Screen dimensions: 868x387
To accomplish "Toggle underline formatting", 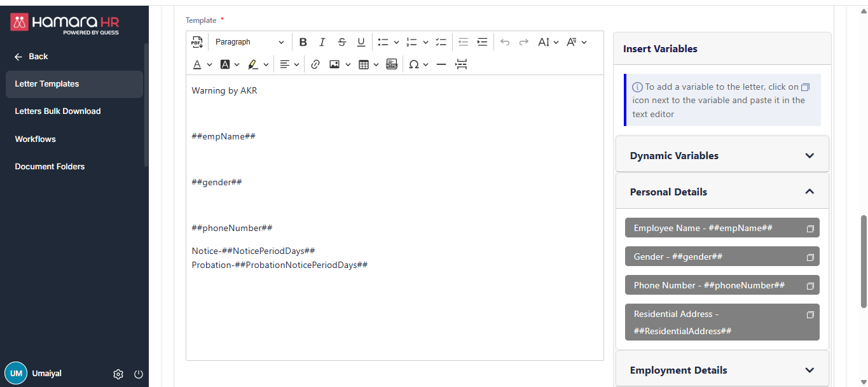I will (x=361, y=42).
